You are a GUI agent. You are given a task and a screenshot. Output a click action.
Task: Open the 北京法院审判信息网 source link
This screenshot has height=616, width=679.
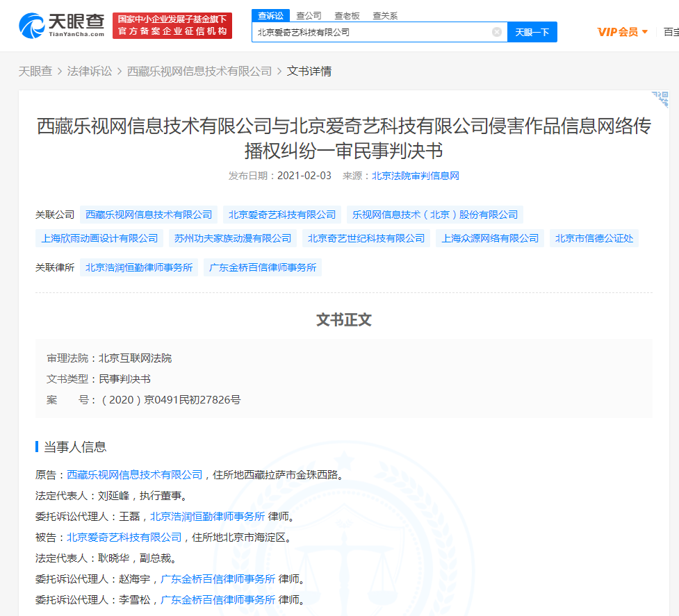click(x=416, y=176)
